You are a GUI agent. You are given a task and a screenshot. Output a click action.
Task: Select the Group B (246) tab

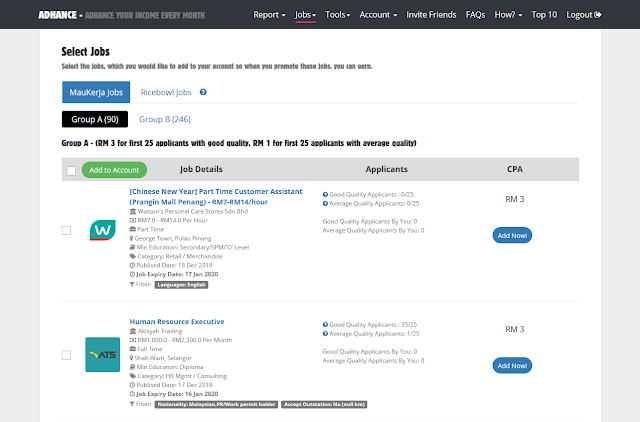click(x=165, y=119)
